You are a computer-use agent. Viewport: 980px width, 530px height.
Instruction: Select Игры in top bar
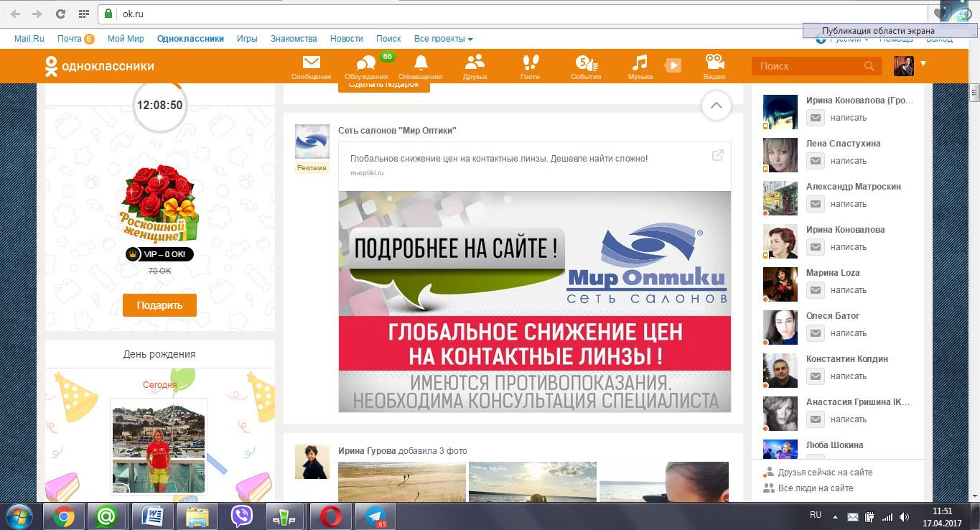coord(247,39)
